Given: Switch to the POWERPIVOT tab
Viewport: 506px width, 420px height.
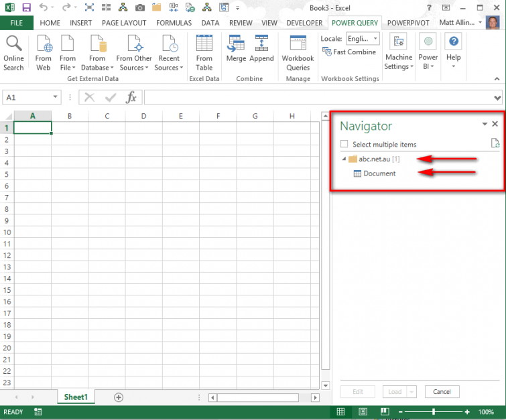Looking at the screenshot, I should [x=408, y=23].
